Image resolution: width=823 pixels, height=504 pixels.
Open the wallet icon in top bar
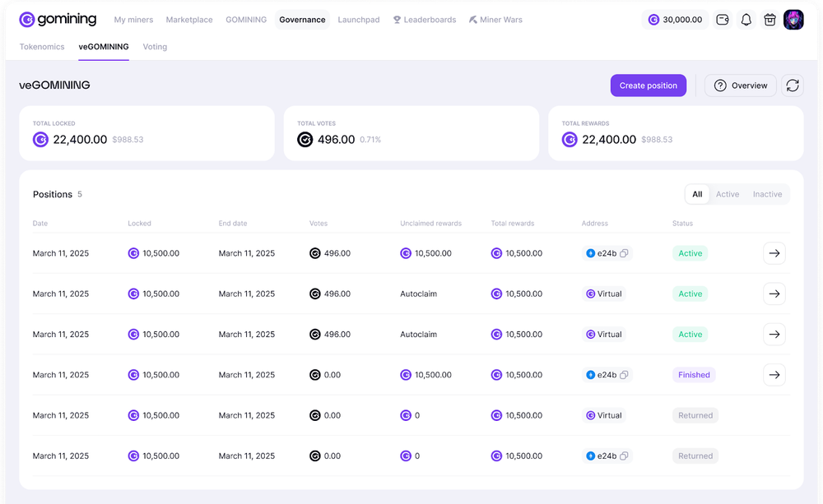click(723, 20)
